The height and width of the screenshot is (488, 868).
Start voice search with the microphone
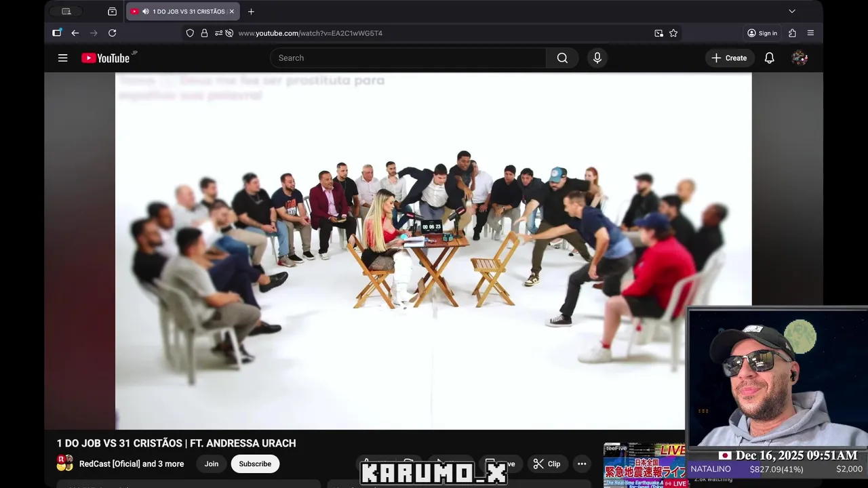pos(597,58)
